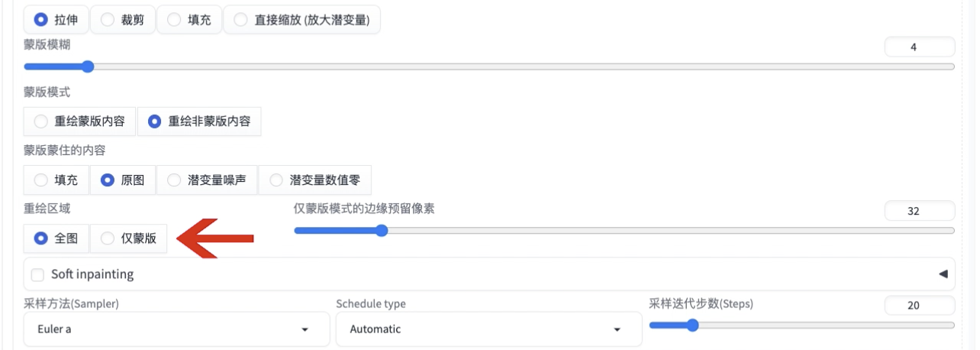
Task: Open the Schedule type dropdown arrow
Action: [617, 329]
